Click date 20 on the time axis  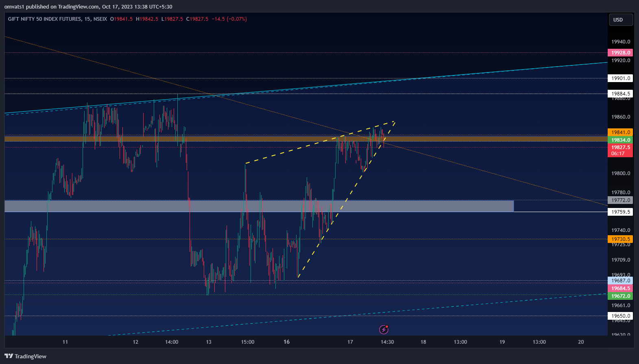[581, 342]
